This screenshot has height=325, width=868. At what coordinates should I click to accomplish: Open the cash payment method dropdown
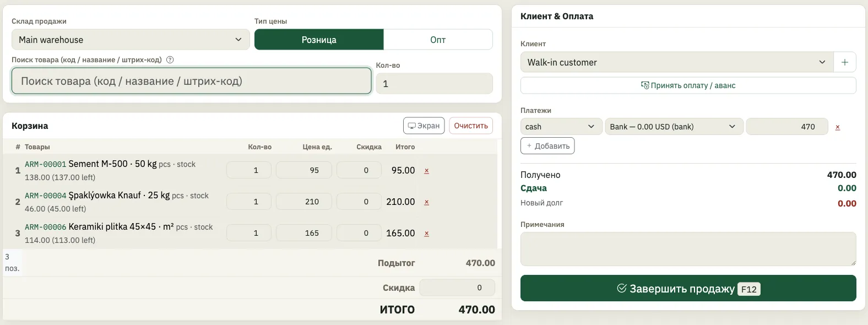[561, 127]
